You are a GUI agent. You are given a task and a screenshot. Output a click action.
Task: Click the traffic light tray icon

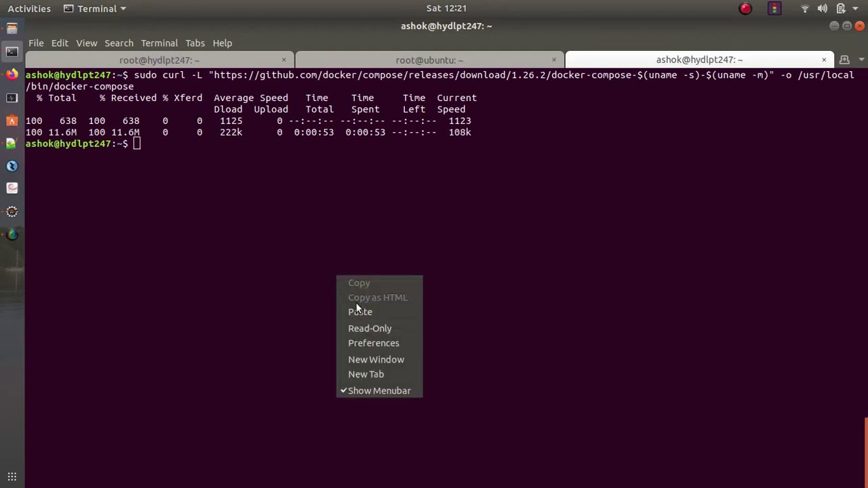[774, 9]
